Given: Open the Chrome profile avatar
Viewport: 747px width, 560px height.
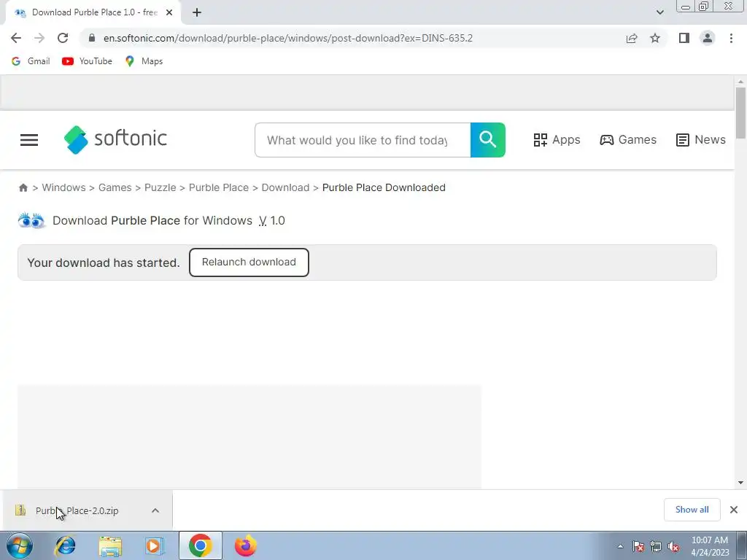Looking at the screenshot, I should [x=708, y=38].
